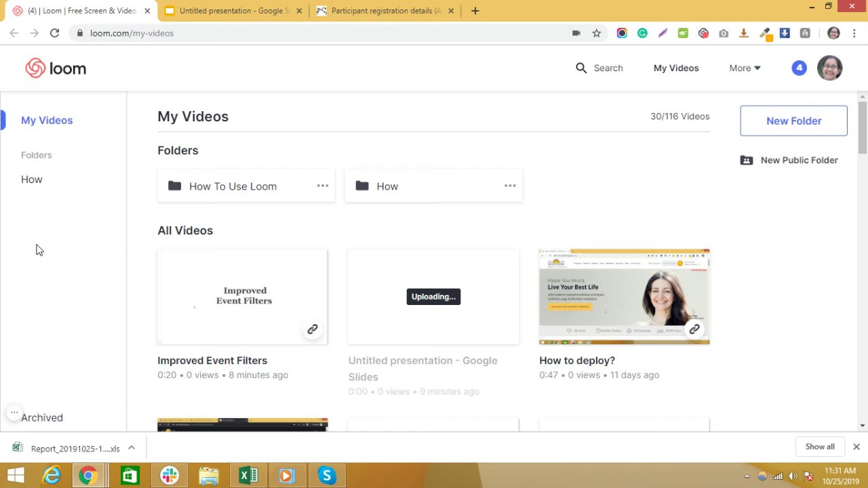This screenshot has width=868, height=488.
Task: Click the volume icon in system tray
Action: pos(793,476)
